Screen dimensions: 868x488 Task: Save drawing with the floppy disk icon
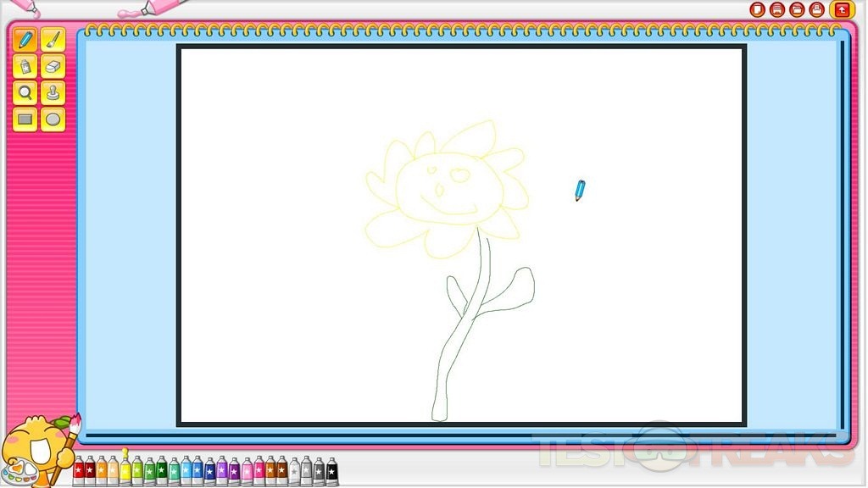[776, 9]
